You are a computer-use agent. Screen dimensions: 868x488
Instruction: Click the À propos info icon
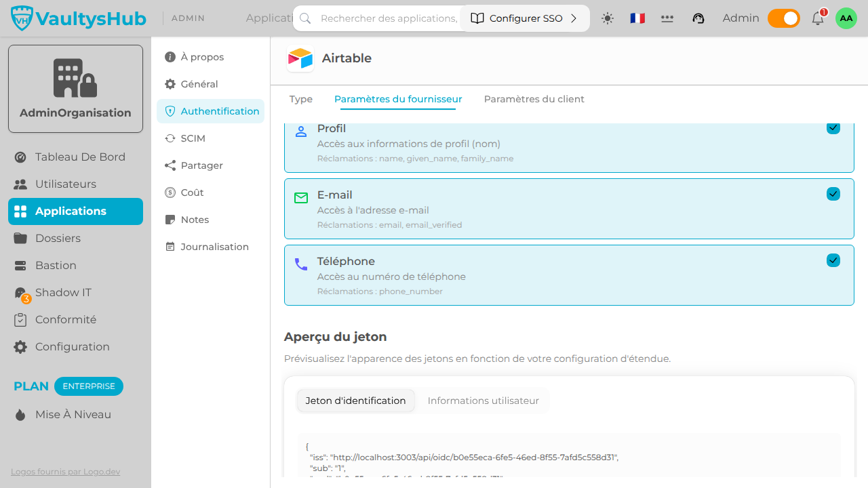(x=170, y=57)
